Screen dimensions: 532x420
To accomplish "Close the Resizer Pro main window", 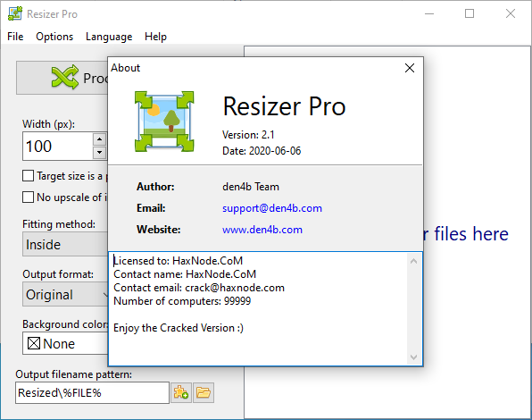I will [x=511, y=14].
